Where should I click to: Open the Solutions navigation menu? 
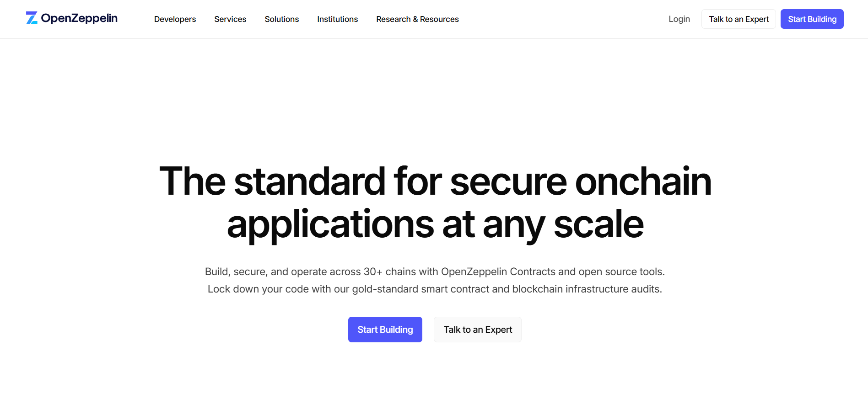[x=282, y=19]
